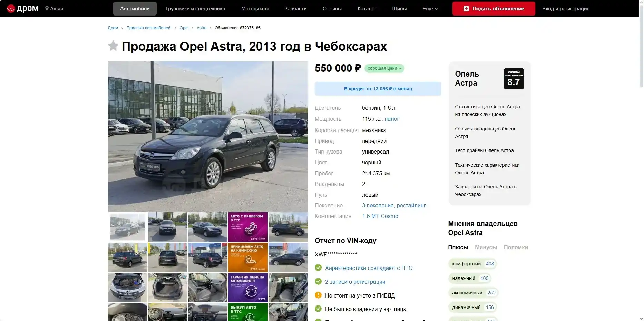The width and height of the screenshot is (644, 321).
Task: Go to Продажа автомобилей breadcrumb
Action: click(x=148, y=28)
